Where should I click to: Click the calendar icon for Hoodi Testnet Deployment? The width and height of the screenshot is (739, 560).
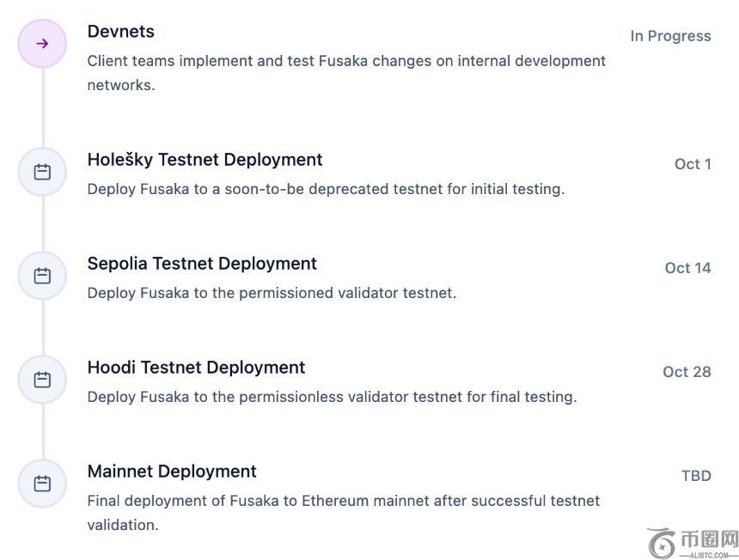pyautogui.click(x=42, y=380)
